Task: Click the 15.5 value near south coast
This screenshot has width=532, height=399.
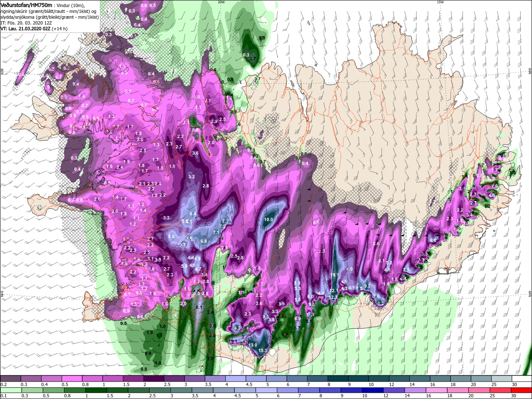Action: (x=263, y=351)
